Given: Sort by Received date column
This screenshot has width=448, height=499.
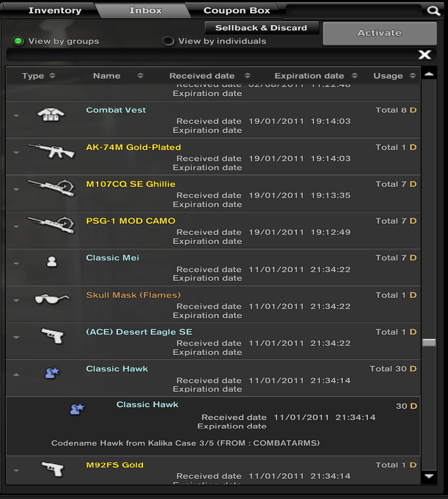Looking at the screenshot, I should (x=210, y=76).
